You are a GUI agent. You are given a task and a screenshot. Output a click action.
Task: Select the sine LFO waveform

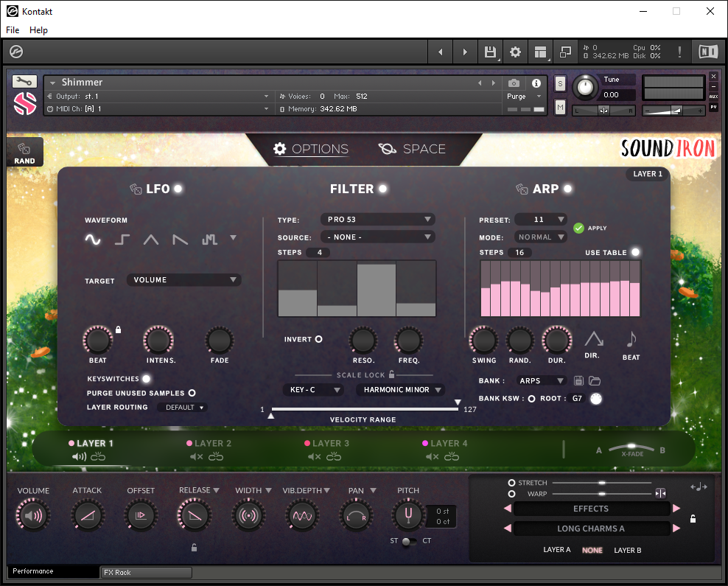(x=93, y=240)
